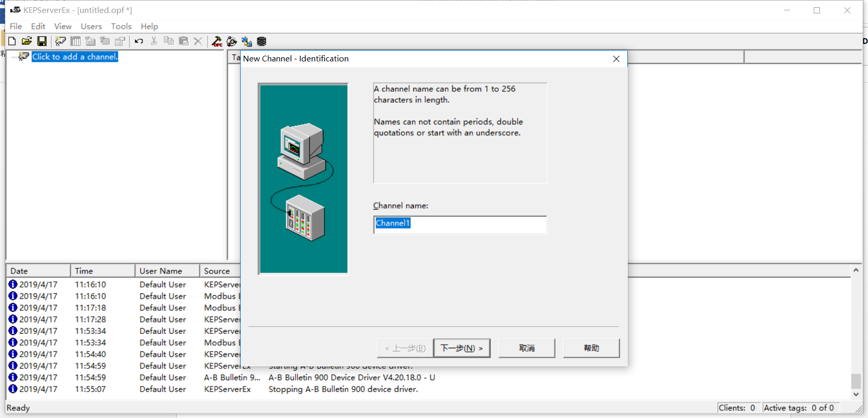Launch the OPC Quick Client hammer icon
This screenshot has width=868, height=418.
pos(217,41)
